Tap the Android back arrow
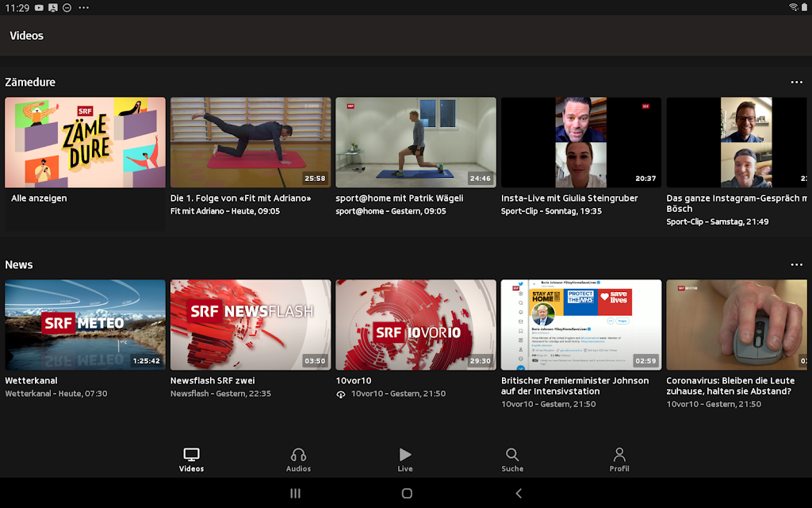This screenshot has width=812, height=508. tap(519, 493)
